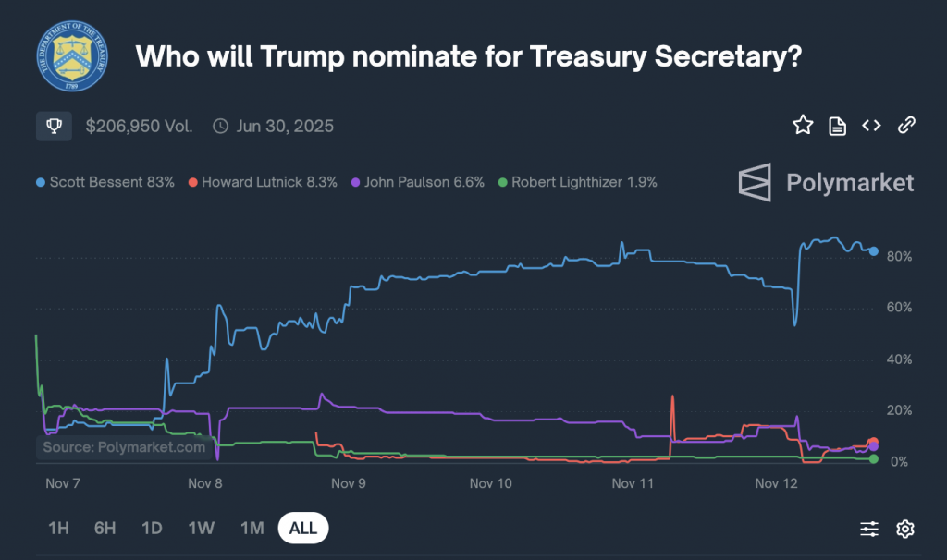Open chart settings gear icon

pos(905,529)
